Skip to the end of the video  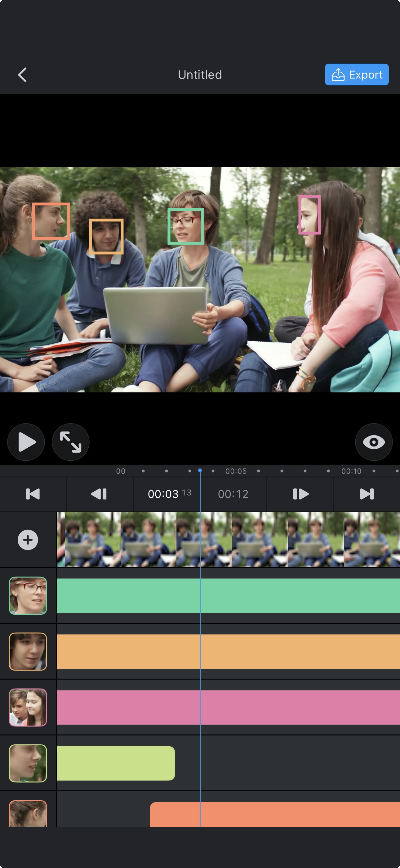(367, 494)
